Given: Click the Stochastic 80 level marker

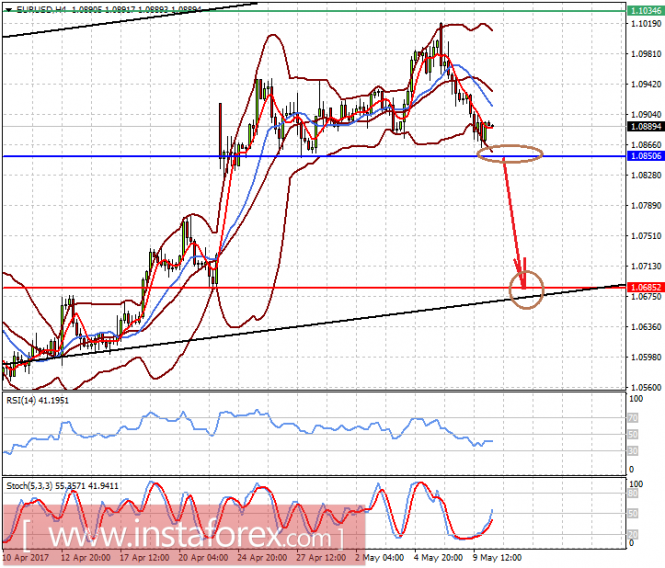Looking at the screenshot, I should click(633, 493).
